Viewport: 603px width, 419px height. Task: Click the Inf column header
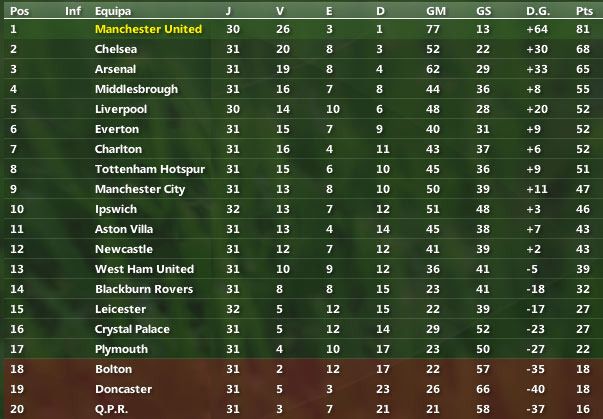pos(73,10)
